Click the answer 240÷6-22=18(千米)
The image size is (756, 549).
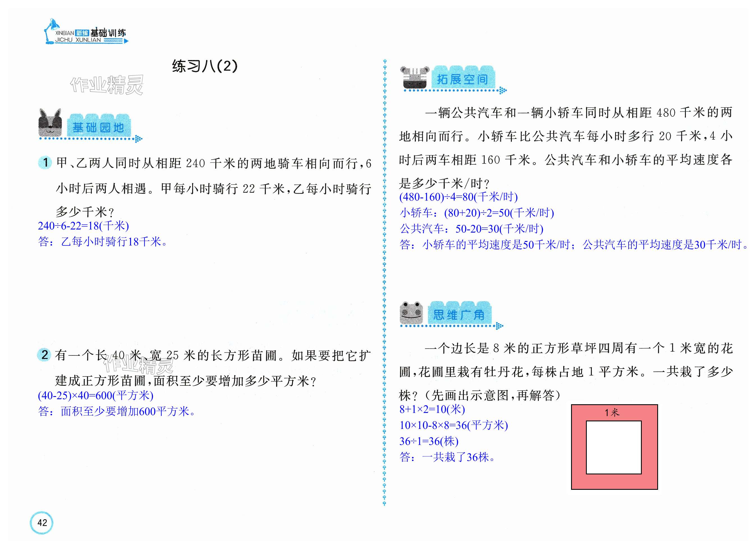[83, 226]
